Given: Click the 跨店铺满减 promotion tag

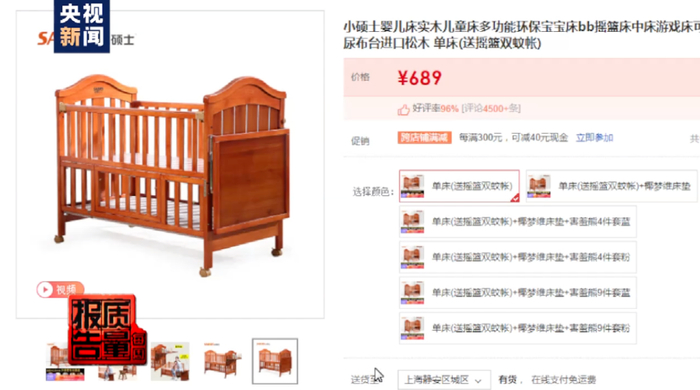Looking at the screenshot, I should (425, 137).
